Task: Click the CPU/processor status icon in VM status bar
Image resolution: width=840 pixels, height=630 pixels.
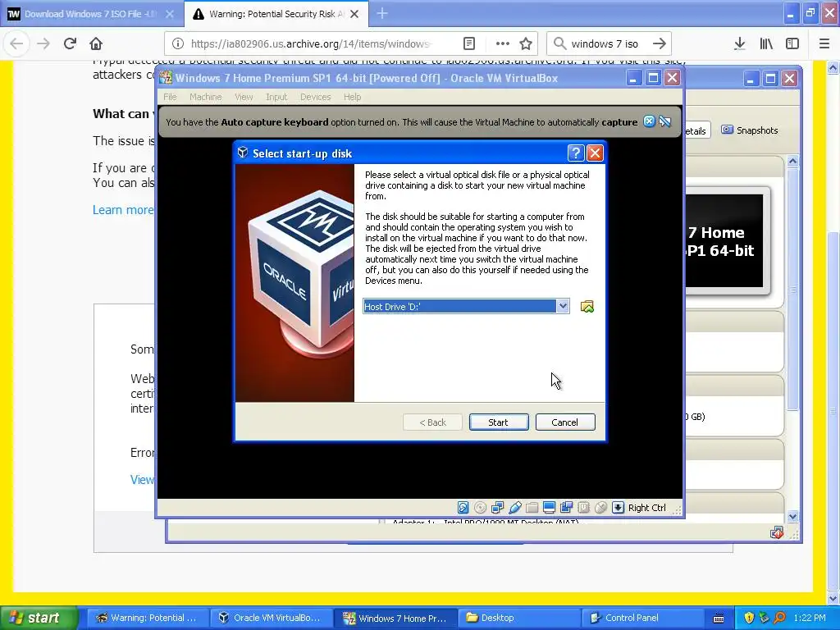Action: pyautogui.click(x=583, y=507)
